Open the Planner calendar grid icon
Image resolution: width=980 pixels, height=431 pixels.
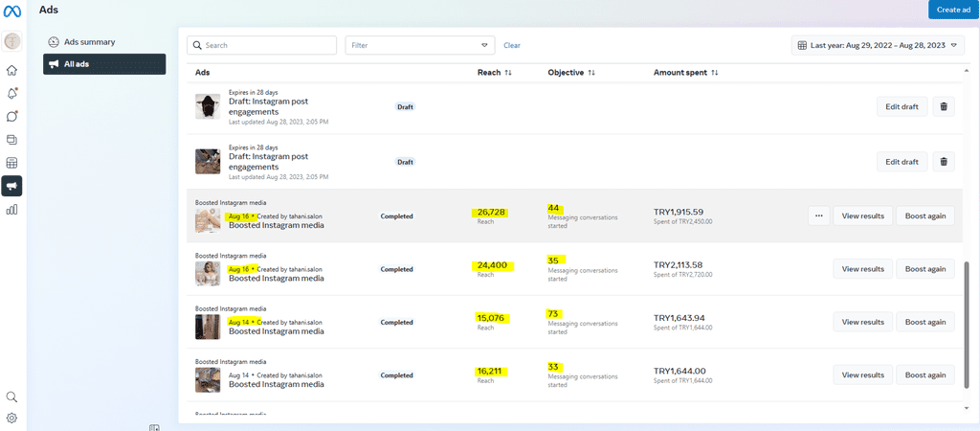[11, 163]
